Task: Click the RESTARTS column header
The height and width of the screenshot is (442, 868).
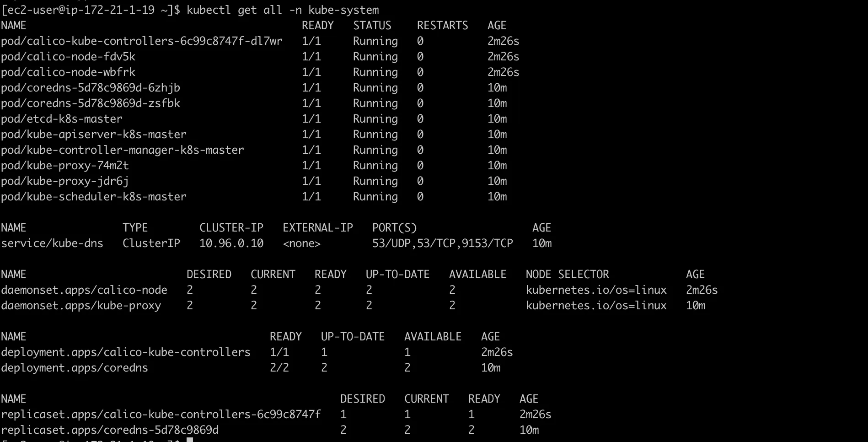Action: (443, 26)
